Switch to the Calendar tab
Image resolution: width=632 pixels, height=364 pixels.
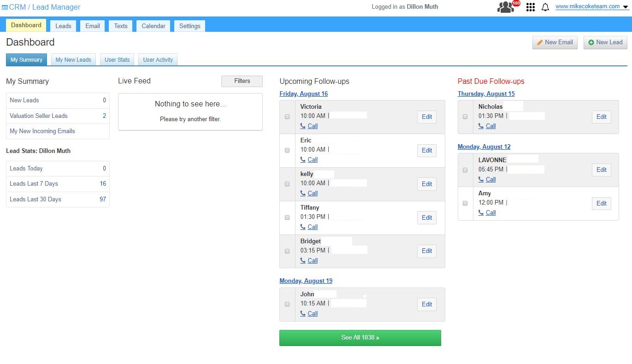(154, 26)
